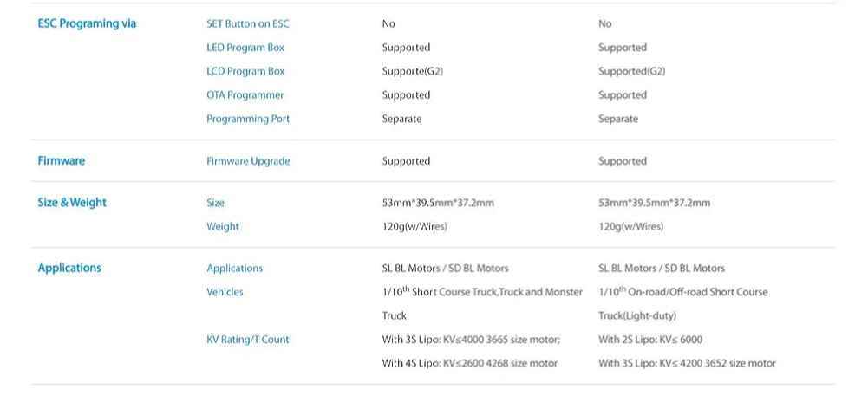Select the LED Program Box label
The image size is (868, 396).
coord(245,48)
